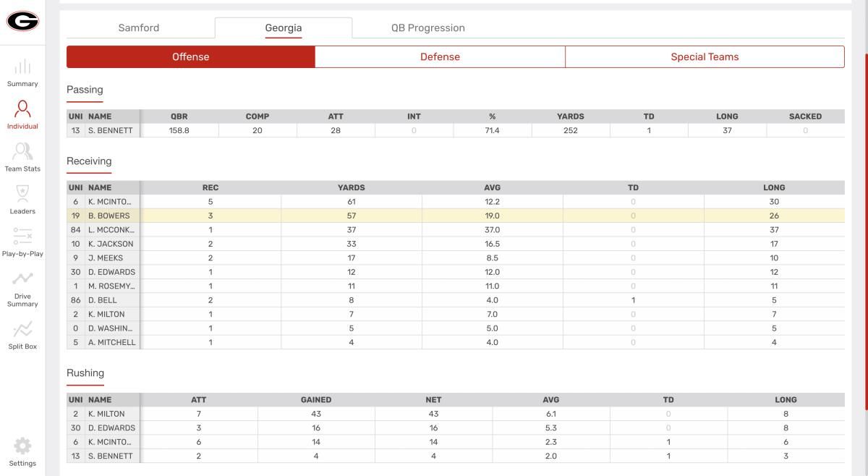Image resolution: width=868 pixels, height=476 pixels.
Task: Click the NET column header in Rushing
Action: click(433, 400)
